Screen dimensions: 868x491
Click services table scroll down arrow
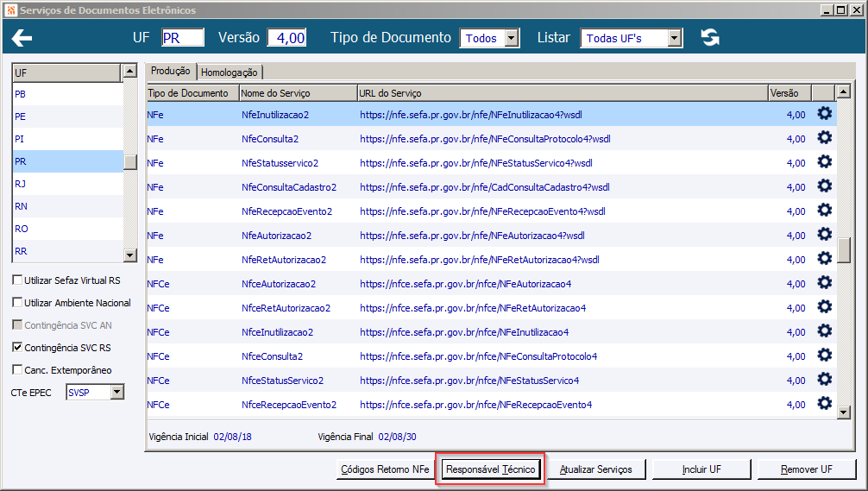(843, 412)
